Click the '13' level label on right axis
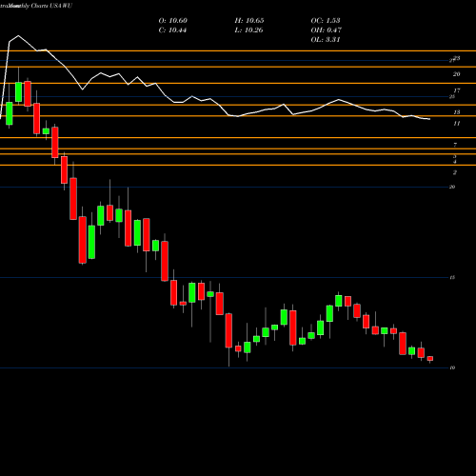Viewport: 476px width, 476px height. point(457,112)
